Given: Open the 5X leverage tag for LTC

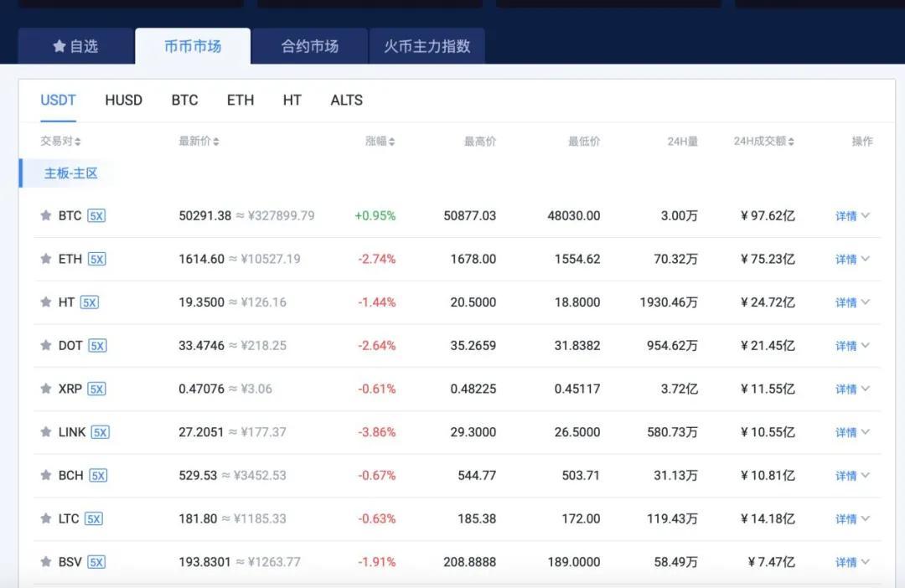Looking at the screenshot, I should 94,518.
